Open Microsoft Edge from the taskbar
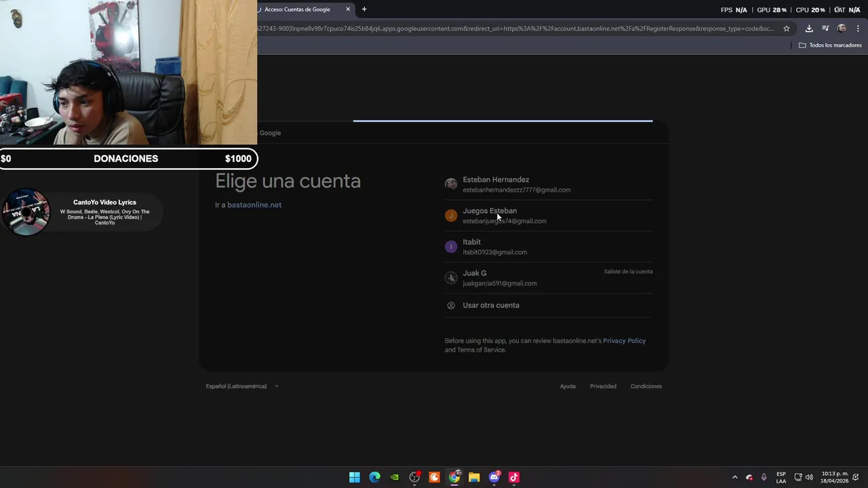The width and height of the screenshot is (868, 488). (374, 477)
